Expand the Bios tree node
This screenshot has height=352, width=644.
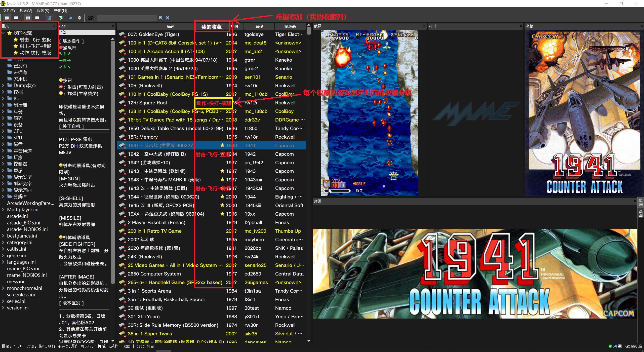click(x=3, y=98)
